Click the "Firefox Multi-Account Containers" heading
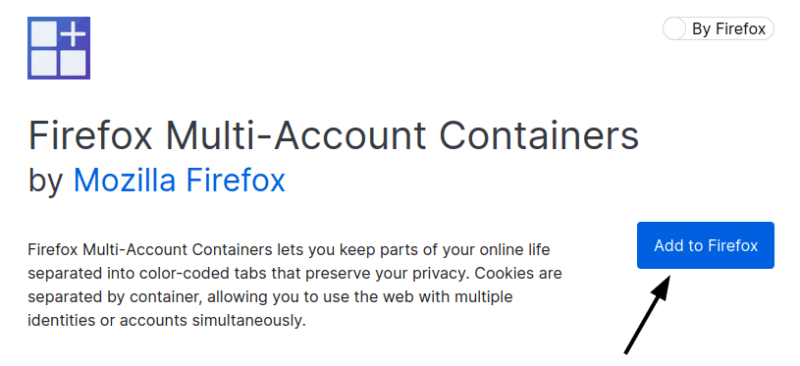Image resolution: width=800 pixels, height=366 pixels. [x=333, y=136]
